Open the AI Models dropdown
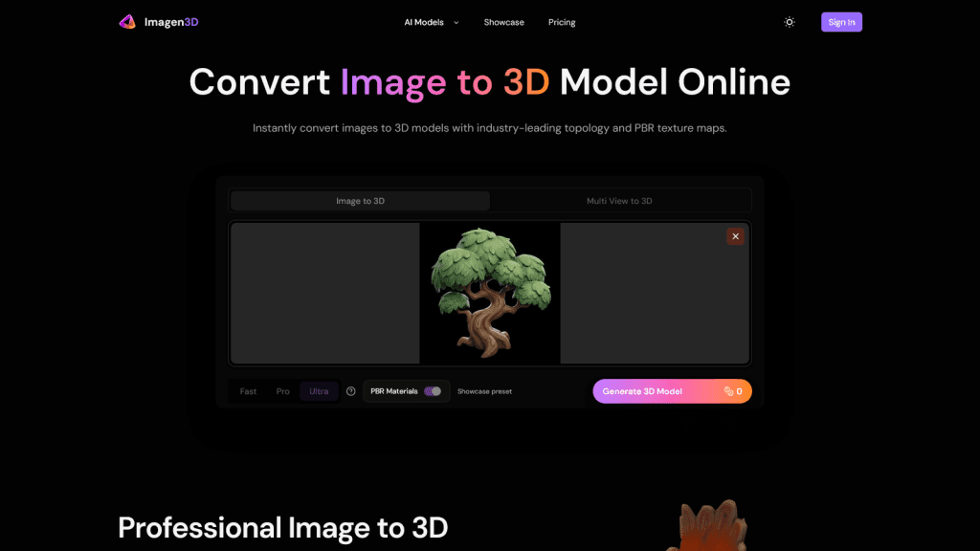980x551 pixels. (424, 22)
